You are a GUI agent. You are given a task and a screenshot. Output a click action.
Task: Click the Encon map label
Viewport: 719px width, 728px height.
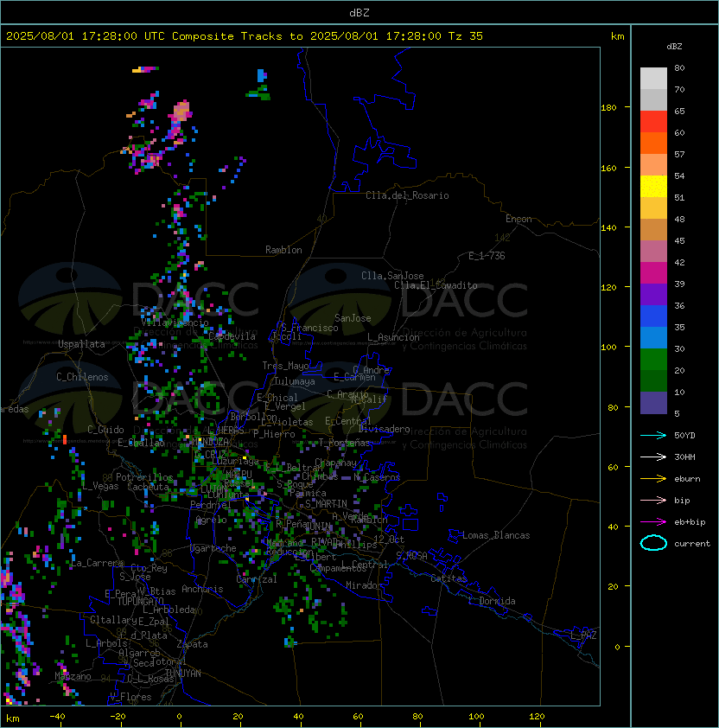519,219
